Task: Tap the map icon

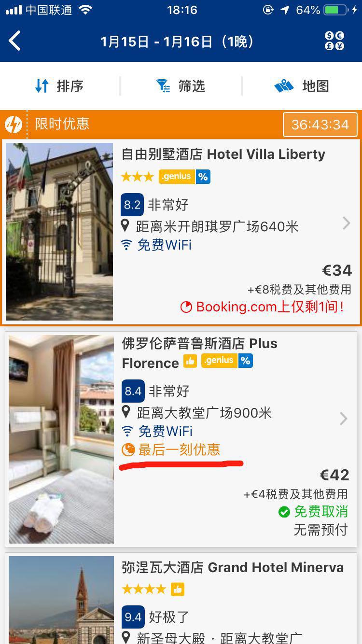Action: (x=284, y=86)
